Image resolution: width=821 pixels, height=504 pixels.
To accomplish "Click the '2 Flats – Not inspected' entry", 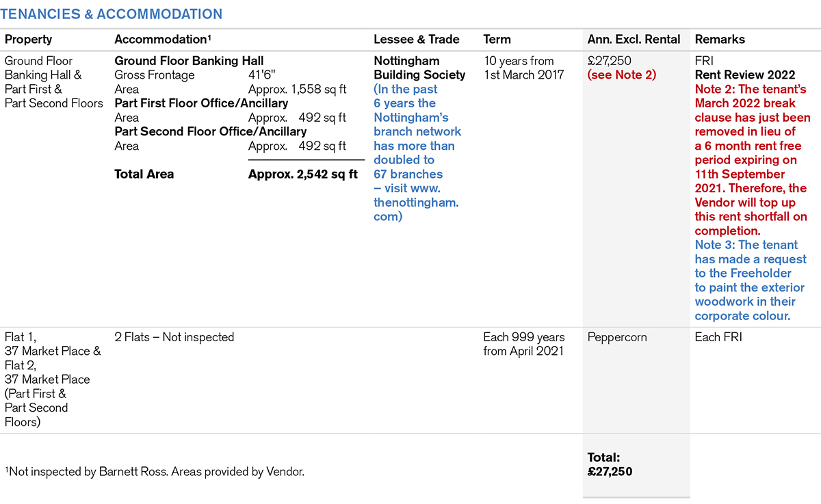I will click(x=174, y=337).
